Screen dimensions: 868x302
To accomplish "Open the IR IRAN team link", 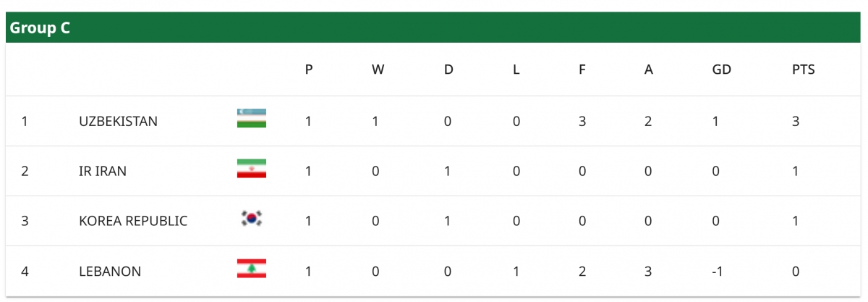I will (x=103, y=171).
